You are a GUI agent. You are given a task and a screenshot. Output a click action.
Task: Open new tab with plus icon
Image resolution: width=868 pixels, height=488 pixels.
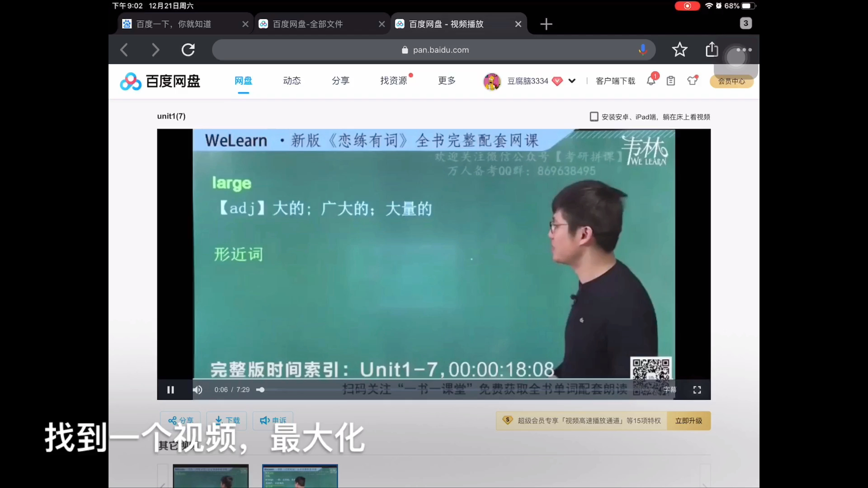[x=546, y=24]
